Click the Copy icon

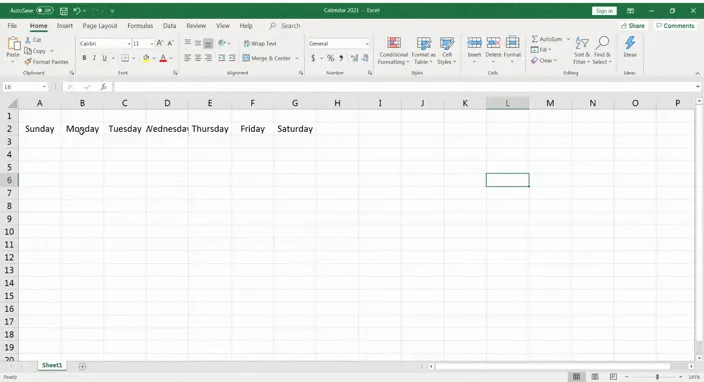click(28, 51)
